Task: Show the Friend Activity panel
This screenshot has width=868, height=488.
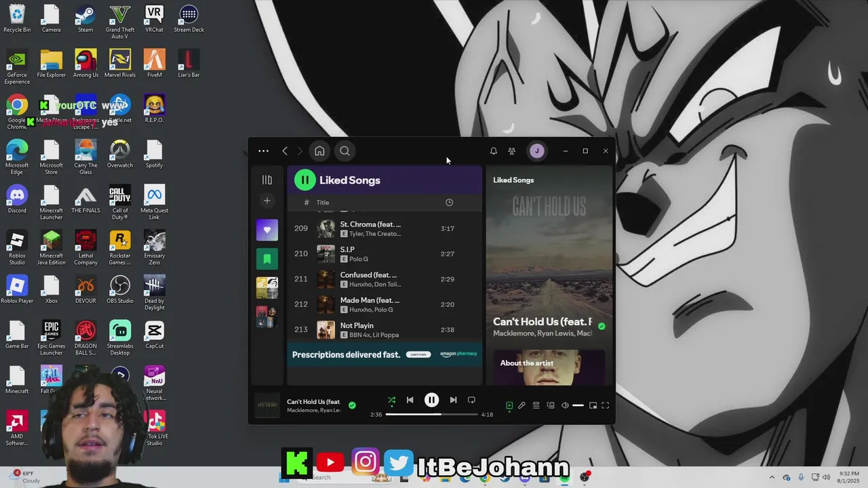Action: [x=512, y=151]
